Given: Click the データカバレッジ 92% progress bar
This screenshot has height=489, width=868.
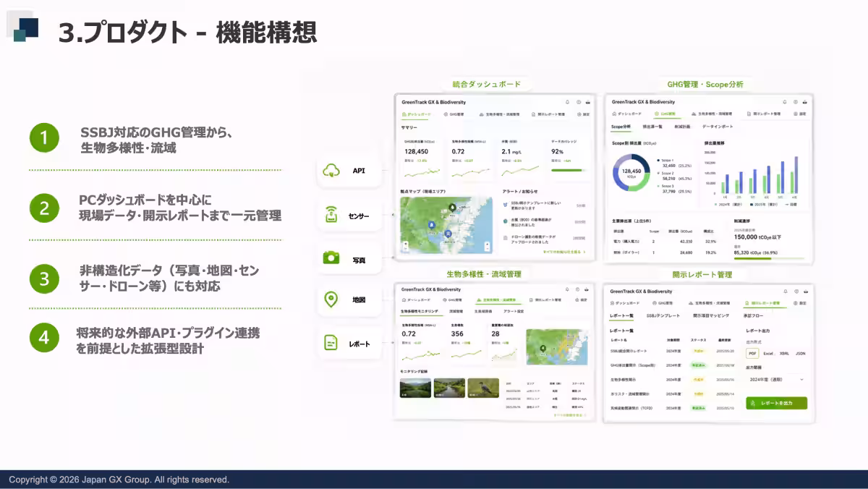Looking at the screenshot, I should click(569, 171).
